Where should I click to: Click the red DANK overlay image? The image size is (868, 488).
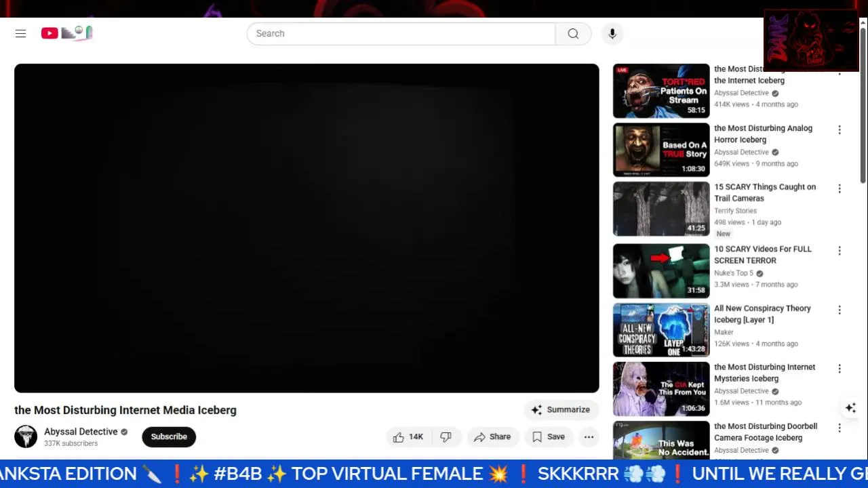(811, 40)
